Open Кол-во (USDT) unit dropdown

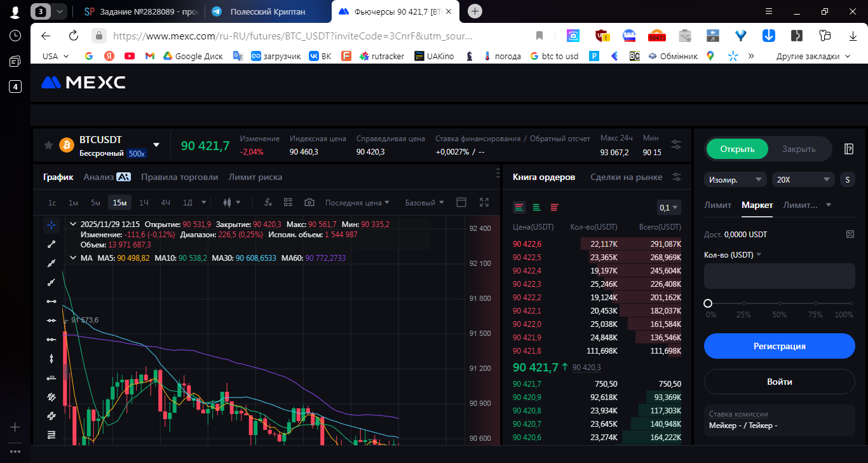733,254
